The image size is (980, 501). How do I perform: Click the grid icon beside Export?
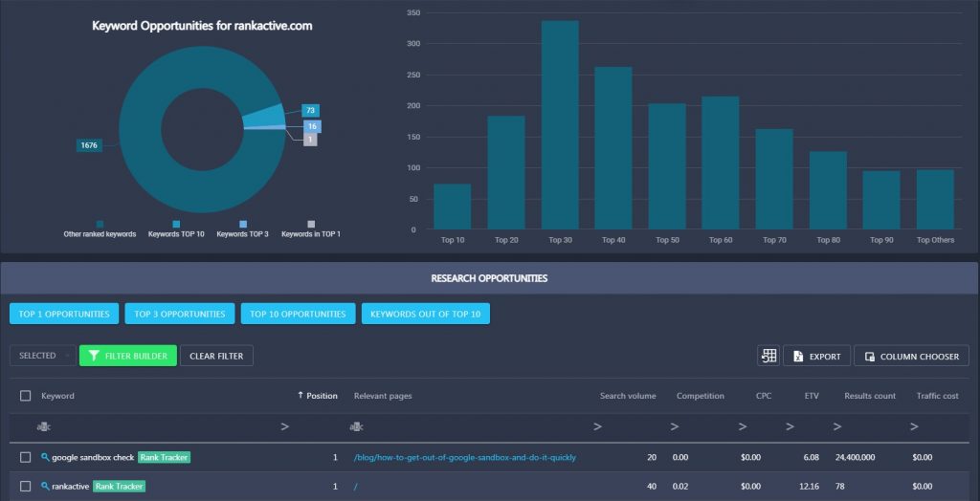click(x=768, y=356)
